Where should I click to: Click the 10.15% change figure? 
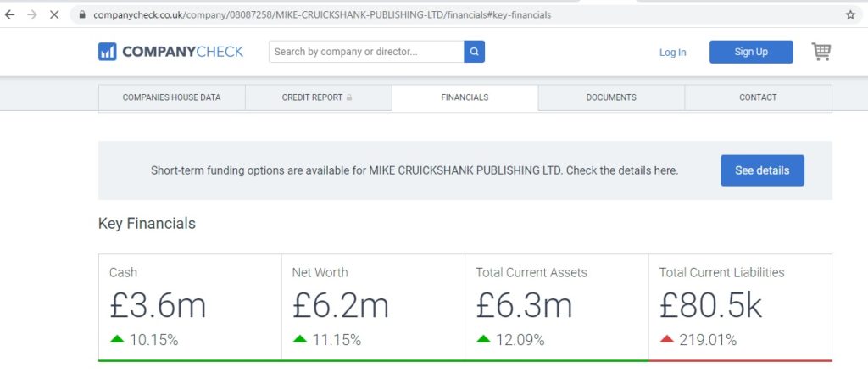pos(154,340)
